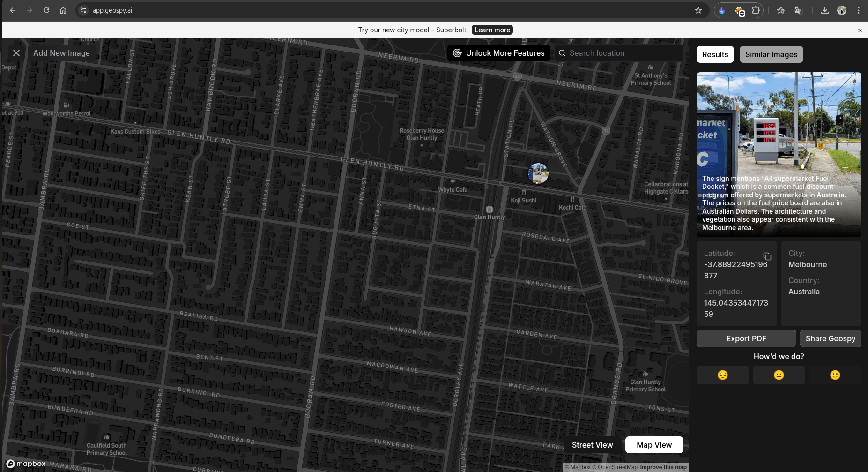
Task: Dismiss the Superbolt announcement banner
Action: point(860,30)
